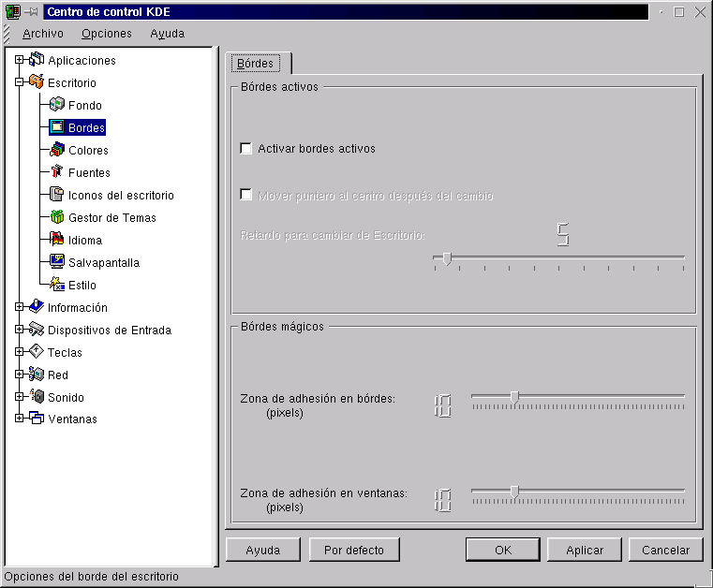The height and width of the screenshot is (588, 713).
Task: Expand the Ventanas tree node
Action: point(19,419)
